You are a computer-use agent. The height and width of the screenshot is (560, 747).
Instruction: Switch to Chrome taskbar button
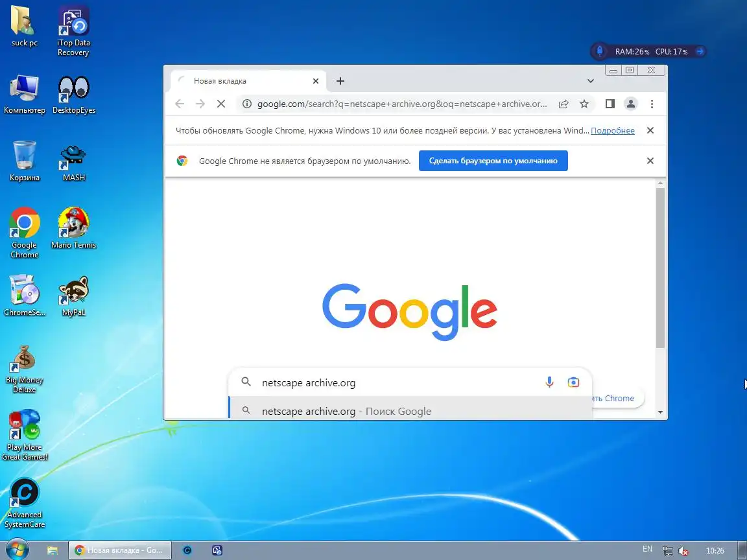pos(119,550)
